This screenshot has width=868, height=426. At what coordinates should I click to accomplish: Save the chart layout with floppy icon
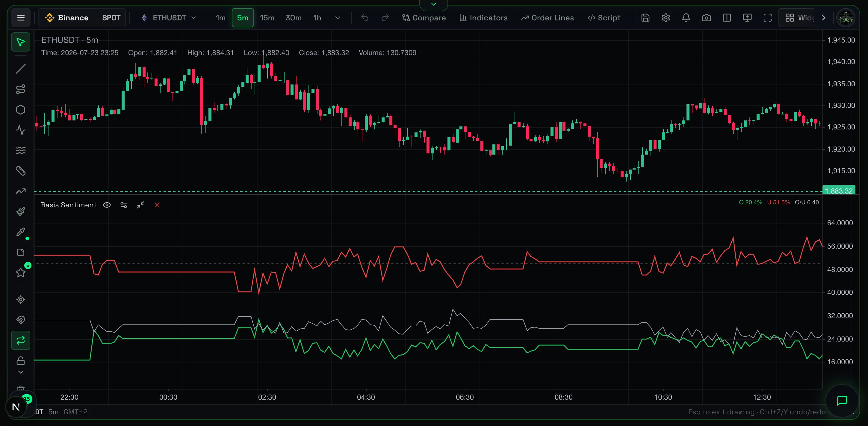(645, 18)
